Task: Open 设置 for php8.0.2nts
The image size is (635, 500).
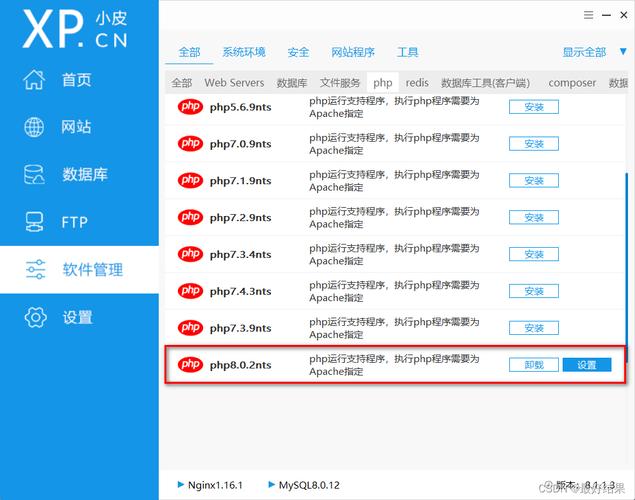Action: pyautogui.click(x=587, y=365)
